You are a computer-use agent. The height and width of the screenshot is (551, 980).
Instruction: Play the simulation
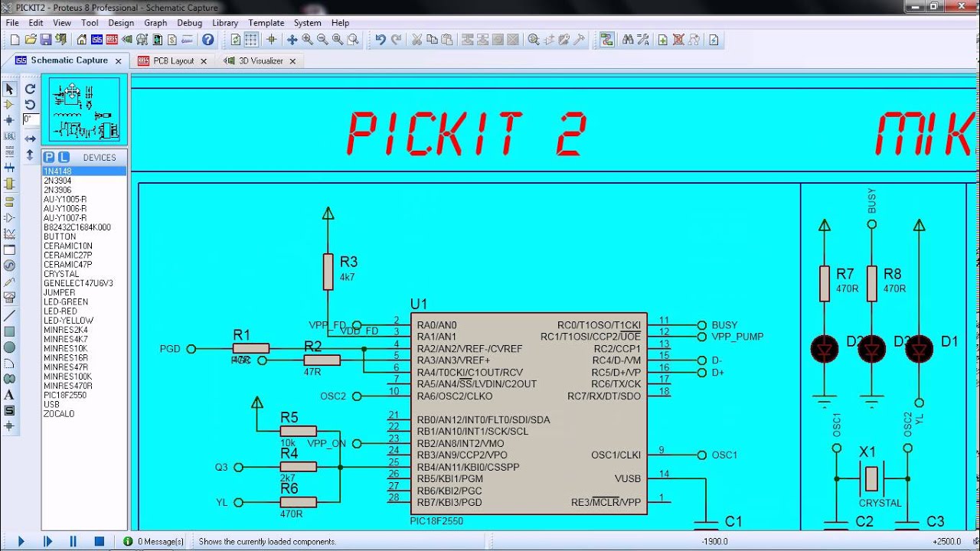[x=21, y=541]
